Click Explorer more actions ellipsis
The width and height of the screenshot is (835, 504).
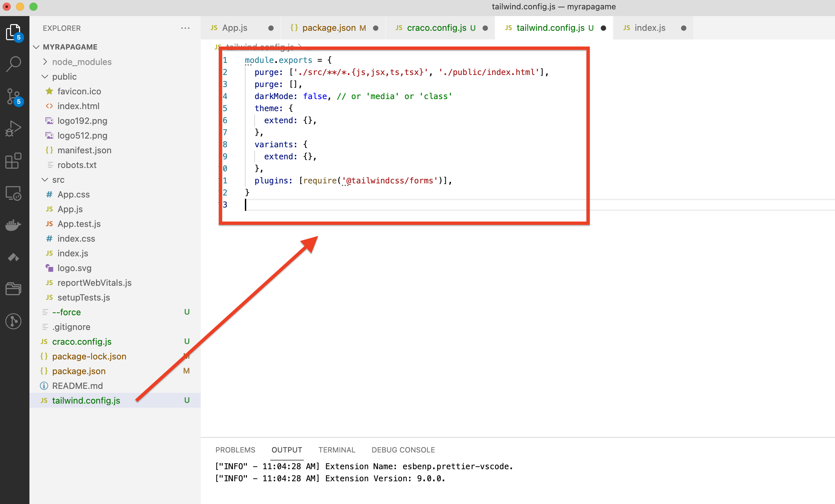pos(185,28)
